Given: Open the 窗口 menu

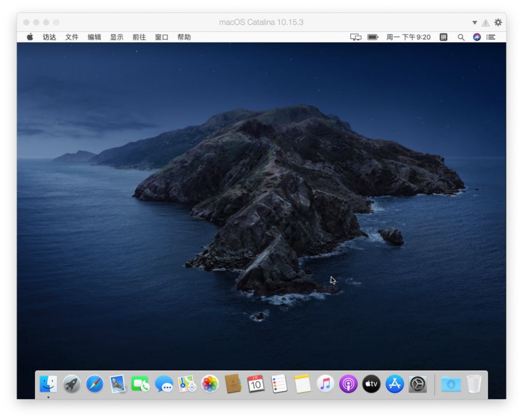Looking at the screenshot, I should (161, 37).
